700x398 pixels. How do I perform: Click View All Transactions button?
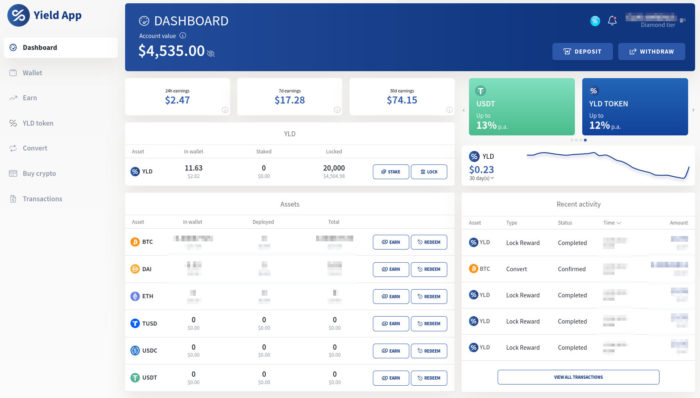coord(578,377)
